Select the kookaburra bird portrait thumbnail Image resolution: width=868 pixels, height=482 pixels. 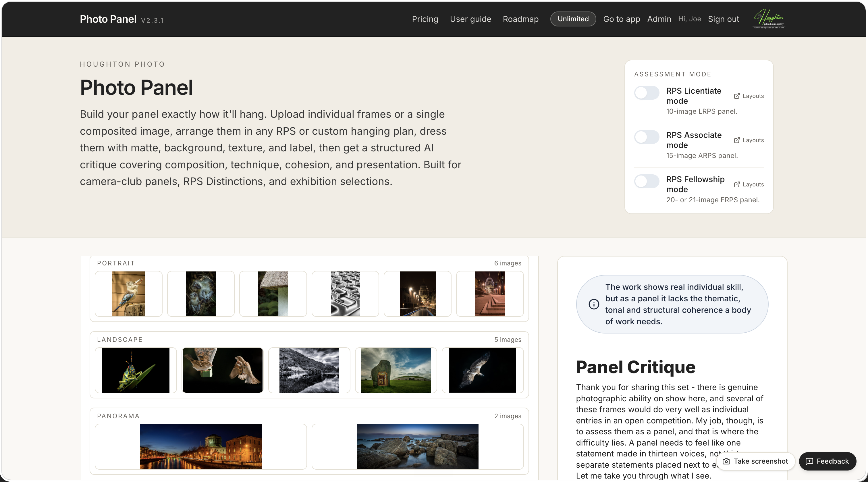point(128,294)
